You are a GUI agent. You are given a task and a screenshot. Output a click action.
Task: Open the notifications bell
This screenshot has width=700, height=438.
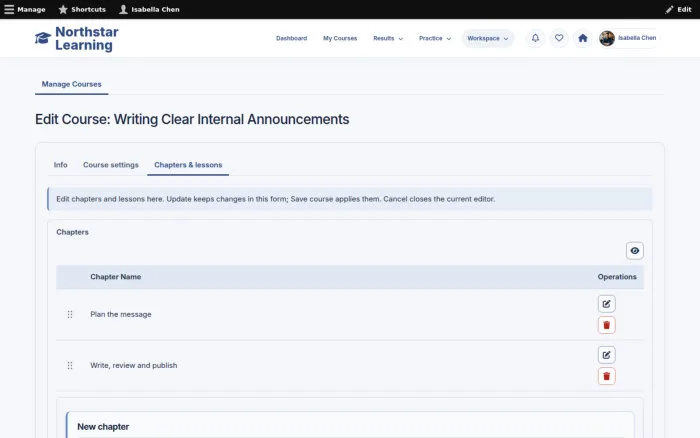tap(535, 38)
